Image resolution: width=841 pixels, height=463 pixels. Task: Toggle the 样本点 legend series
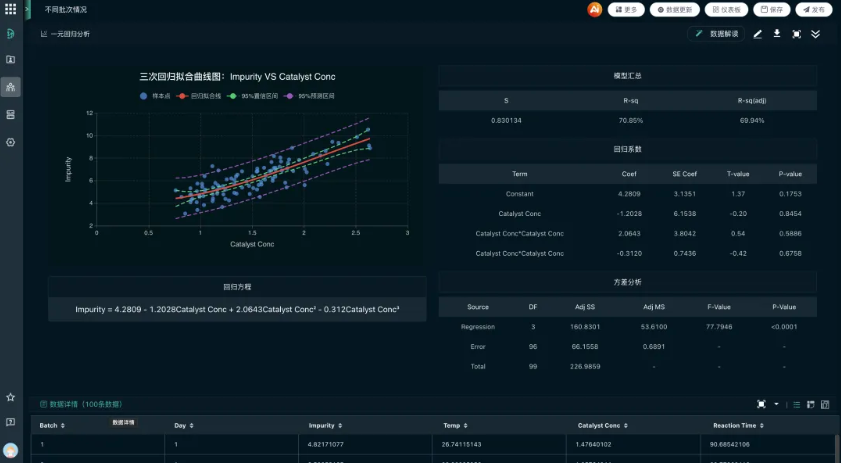pyautogui.click(x=158, y=96)
